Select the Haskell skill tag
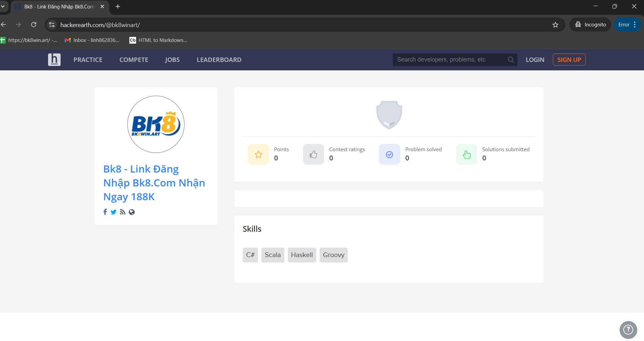644x341 pixels. tap(302, 255)
